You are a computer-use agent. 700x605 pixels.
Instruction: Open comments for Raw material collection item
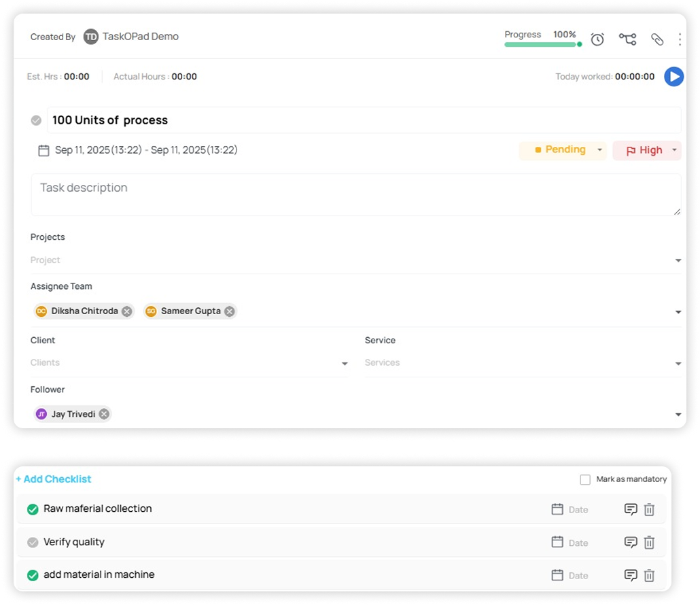click(631, 509)
